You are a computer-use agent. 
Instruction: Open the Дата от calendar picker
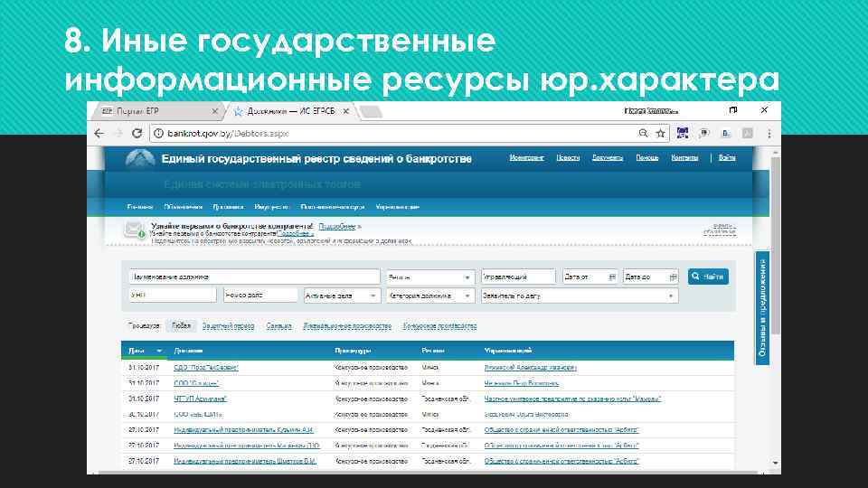(612, 277)
